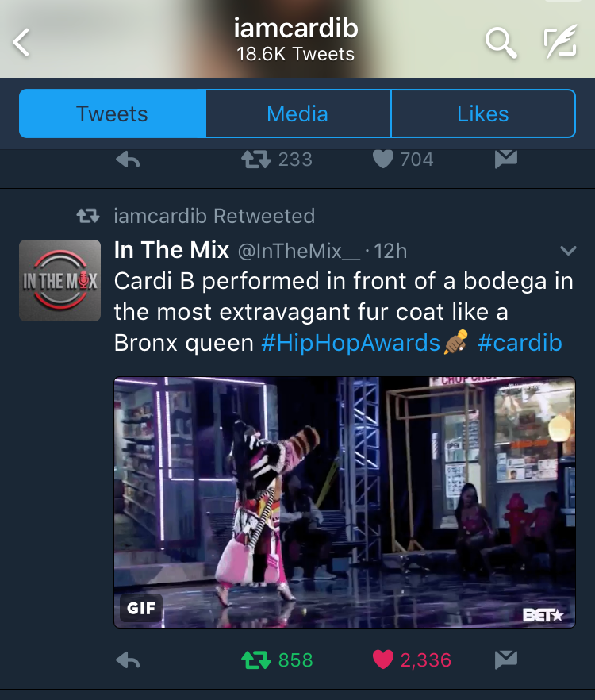Switch to the Likes tab
The width and height of the screenshot is (595, 700).
pyautogui.click(x=483, y=113)
